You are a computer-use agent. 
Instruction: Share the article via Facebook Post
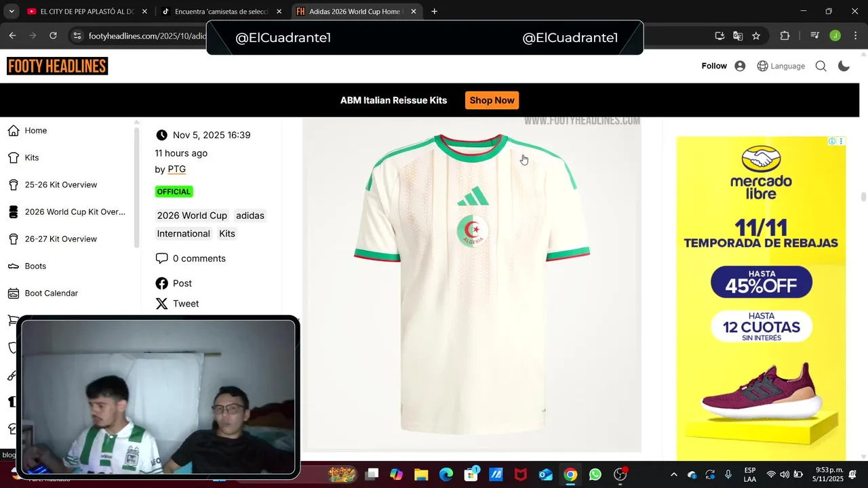point(174,283)
